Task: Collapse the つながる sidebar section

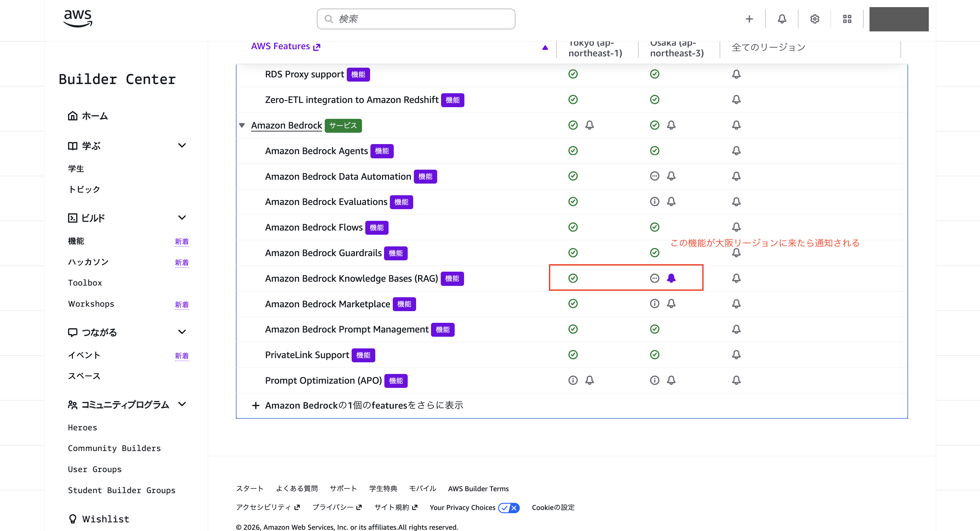Action: pos(182,332)
